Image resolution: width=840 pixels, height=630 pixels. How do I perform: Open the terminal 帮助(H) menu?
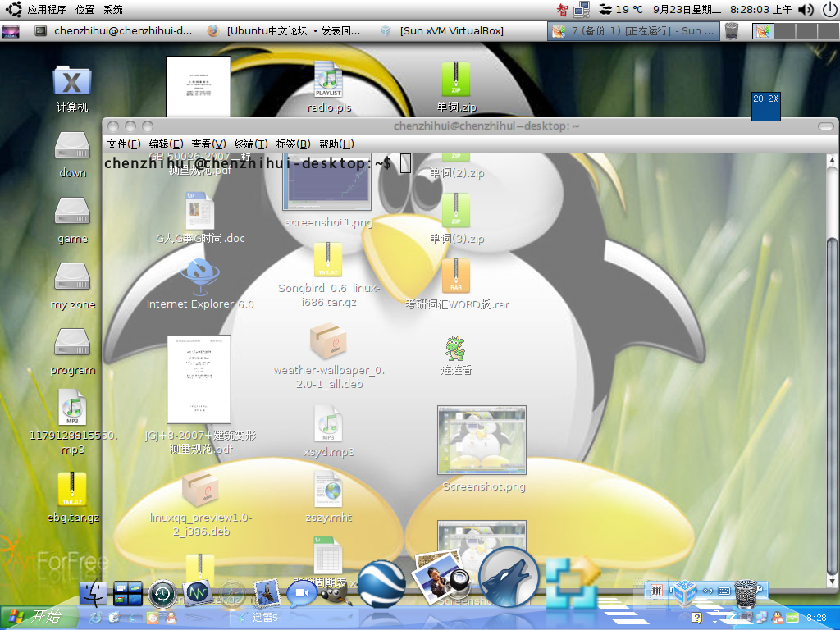(x=336, y=144)
